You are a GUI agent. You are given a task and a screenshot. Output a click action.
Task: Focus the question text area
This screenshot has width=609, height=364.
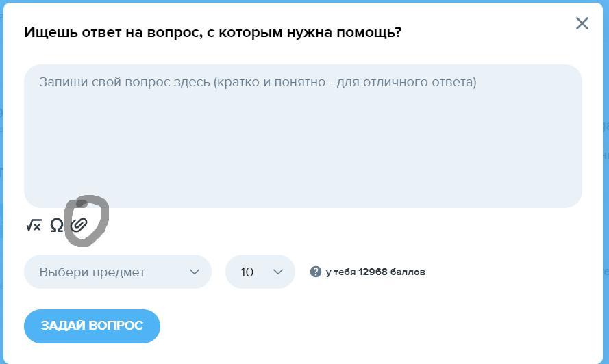pos(303,135)
